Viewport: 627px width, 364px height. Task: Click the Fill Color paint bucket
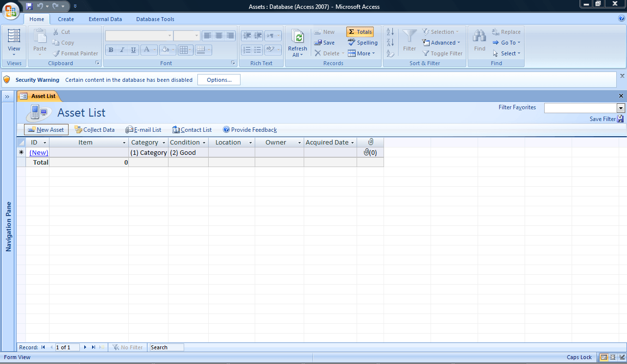(166, 49)
